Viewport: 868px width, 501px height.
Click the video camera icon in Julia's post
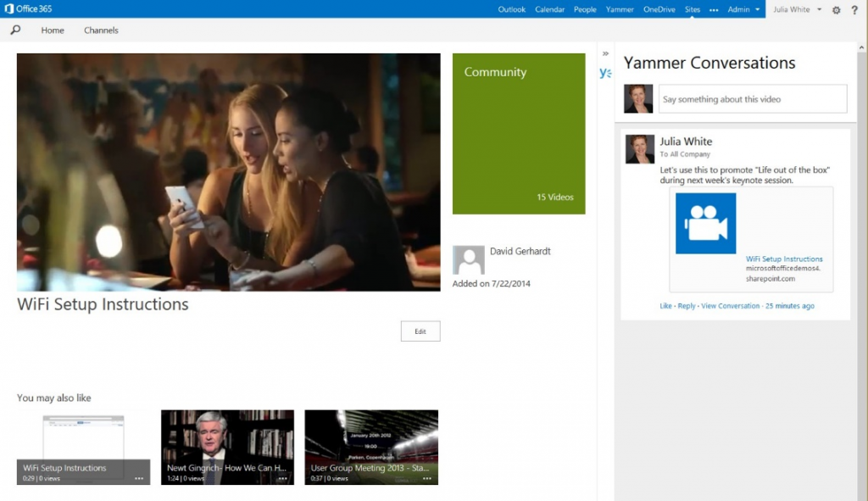pyautogui.click(x=705, y=224)
